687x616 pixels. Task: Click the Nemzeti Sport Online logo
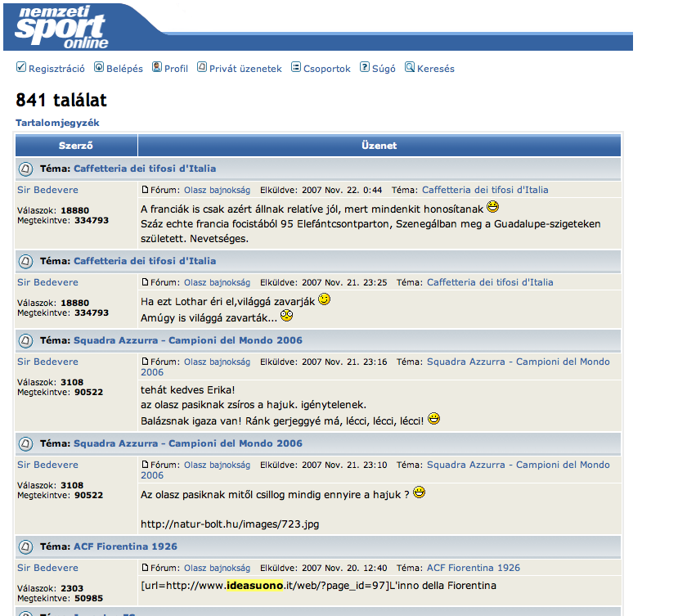point(62,28)
